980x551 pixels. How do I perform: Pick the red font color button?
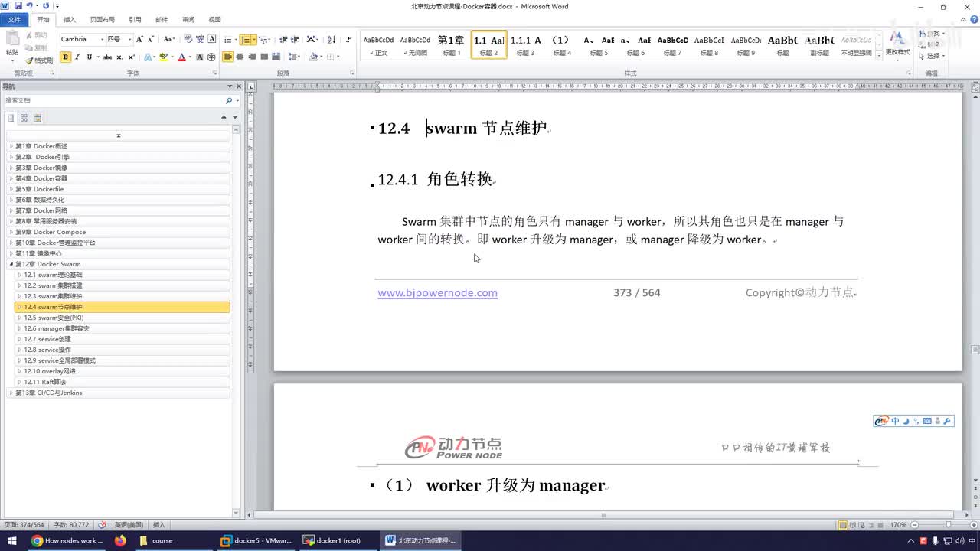181,57
